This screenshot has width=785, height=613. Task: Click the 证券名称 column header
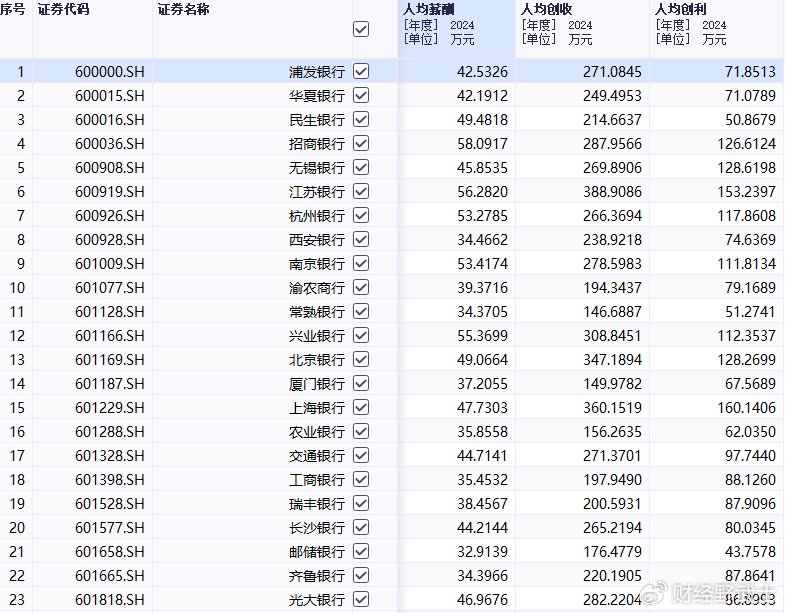pos(183,10)
